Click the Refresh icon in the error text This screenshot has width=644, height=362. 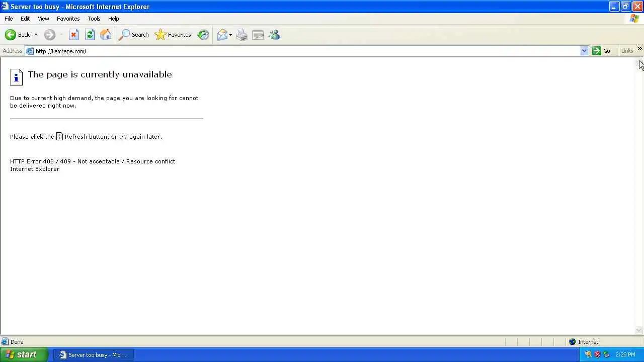[59, 136]
